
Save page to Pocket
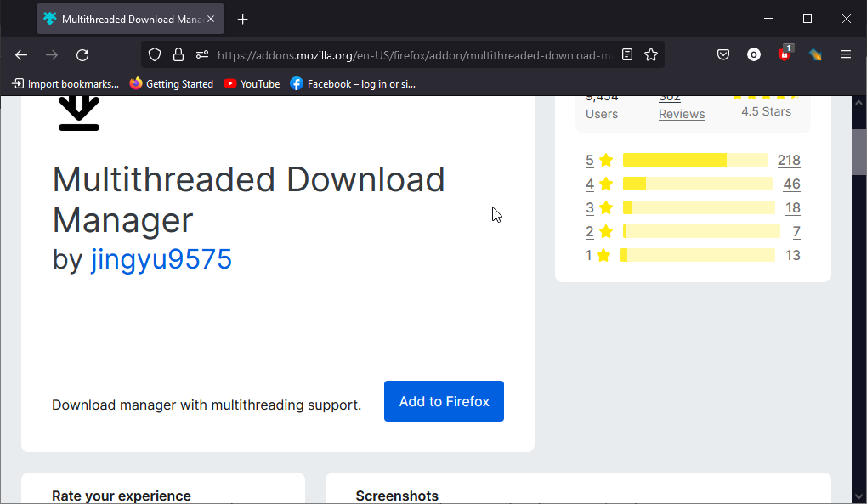coord(723,54)
